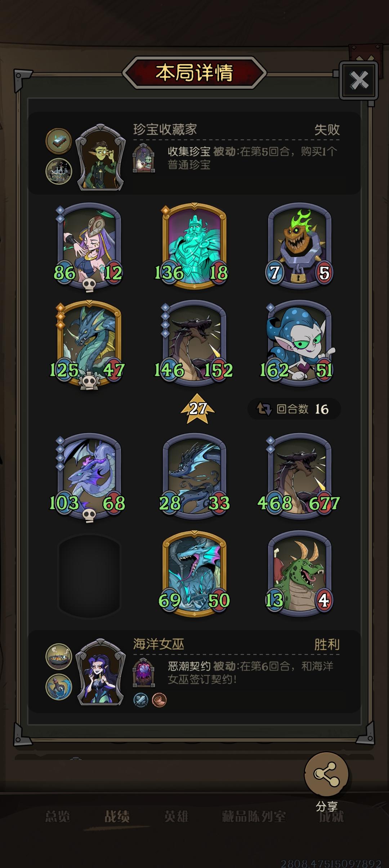
Task: Open the 藏品陈列室 tab
Action: 254,816
